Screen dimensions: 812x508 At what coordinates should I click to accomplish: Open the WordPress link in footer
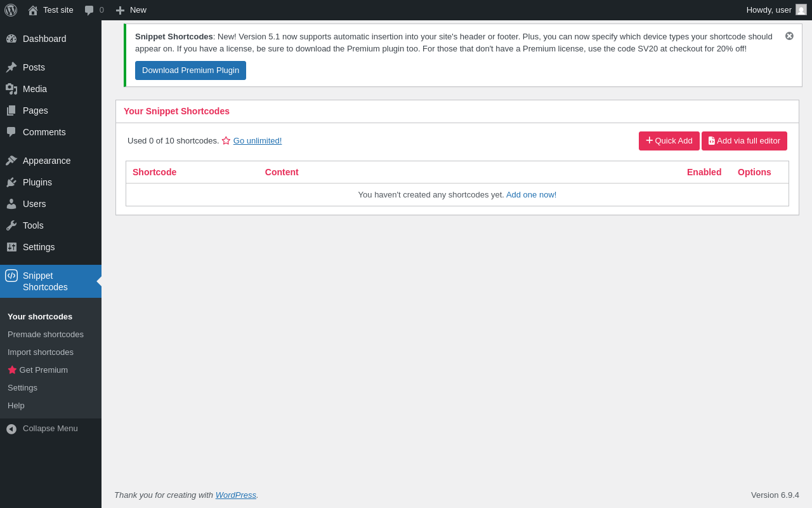pyautogui.click(x=236, y=495)
